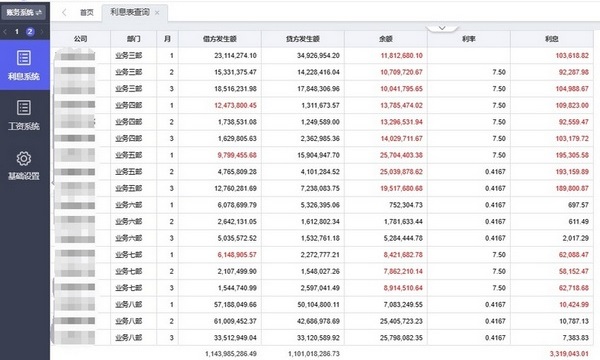The image size is (600, 360).
Task: Go to sidebar page 1
Action: coord(17,32)
